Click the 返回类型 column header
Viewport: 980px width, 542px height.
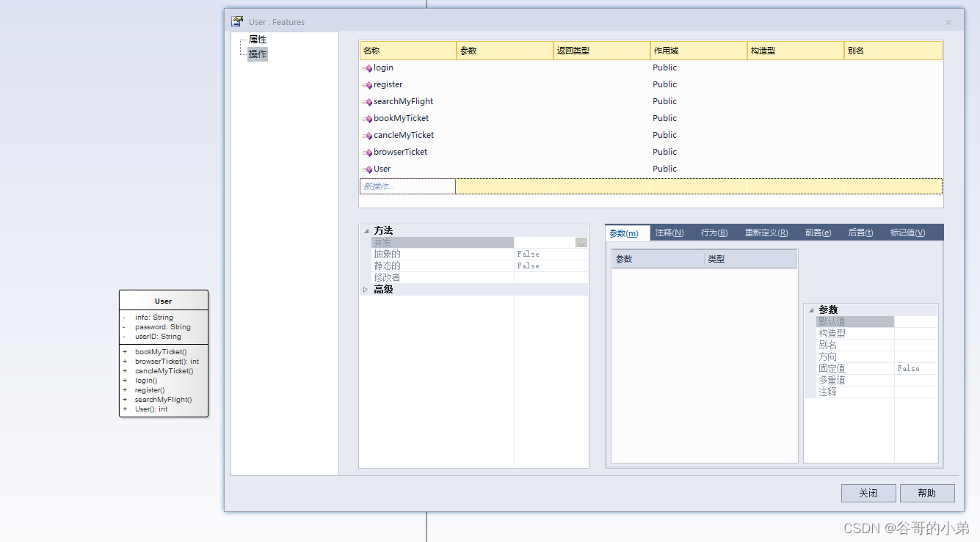(x=602, y=51)
